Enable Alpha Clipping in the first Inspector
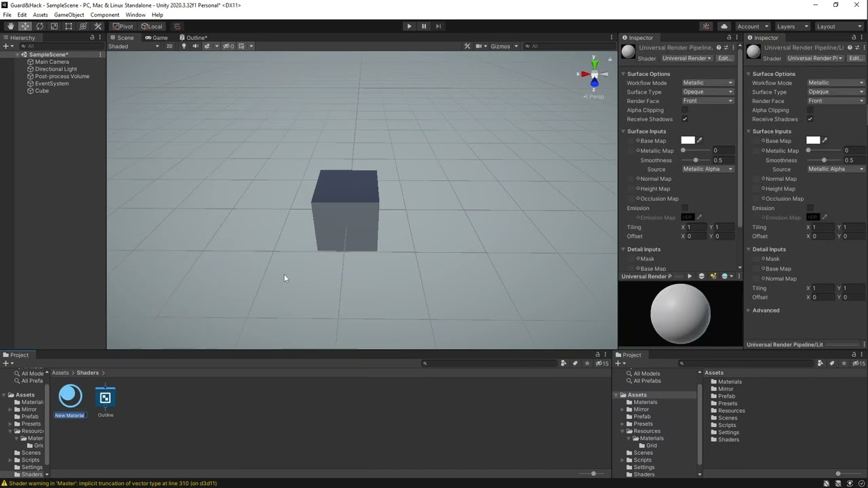Viewport: 868px width, 488px height. (685, 110)
